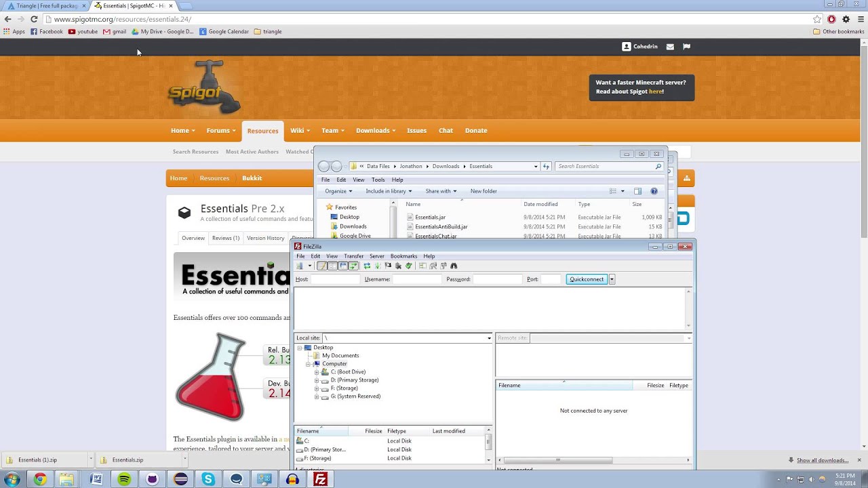This screenshot has height=488, width=868.
Task: Click FileZilla cancel operation icon
Action: (x=388, y=266)
